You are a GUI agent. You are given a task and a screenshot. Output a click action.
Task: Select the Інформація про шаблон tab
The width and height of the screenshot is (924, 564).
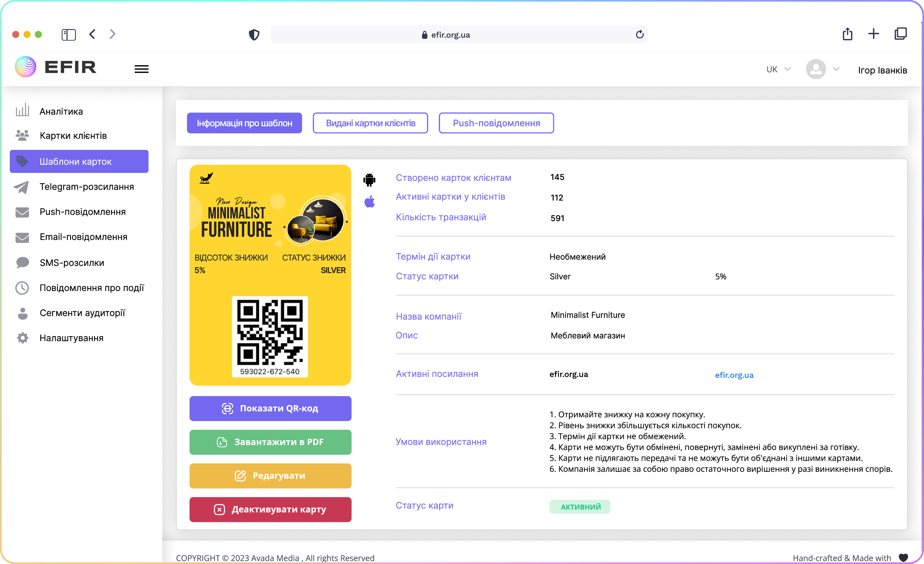tap(245, 123)
